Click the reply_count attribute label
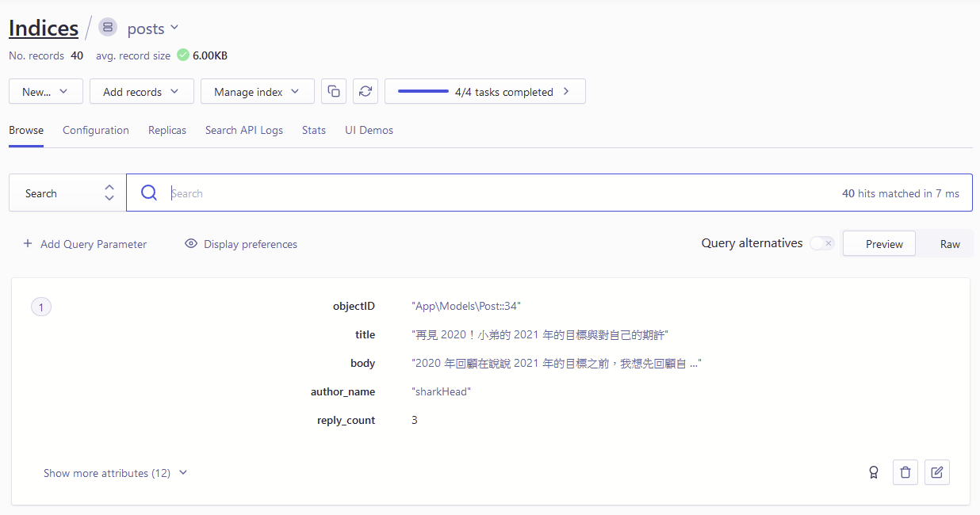This screenshot has width=980, height=515. click(x=346, y=421)
